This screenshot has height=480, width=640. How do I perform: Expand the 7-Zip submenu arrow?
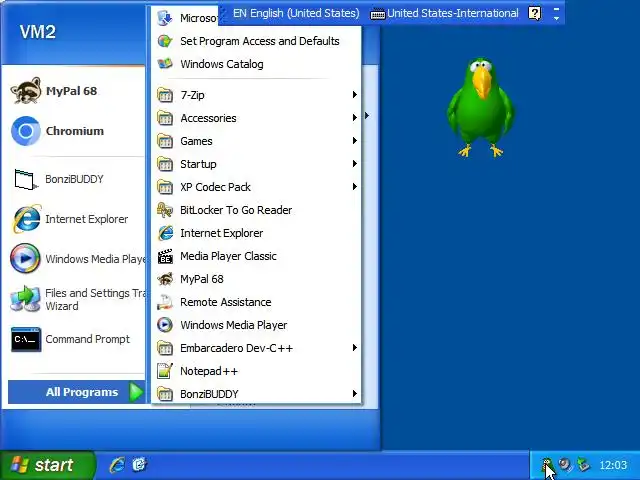pos(355,95)
